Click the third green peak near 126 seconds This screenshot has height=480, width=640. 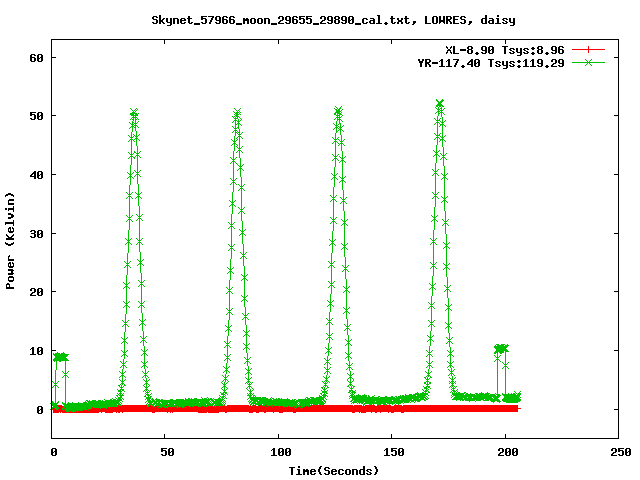(x=338, y=111)
